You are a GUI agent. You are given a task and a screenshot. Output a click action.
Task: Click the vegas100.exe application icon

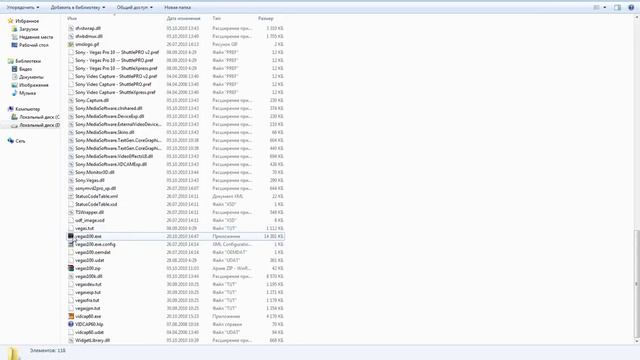[x=71, y=236]
